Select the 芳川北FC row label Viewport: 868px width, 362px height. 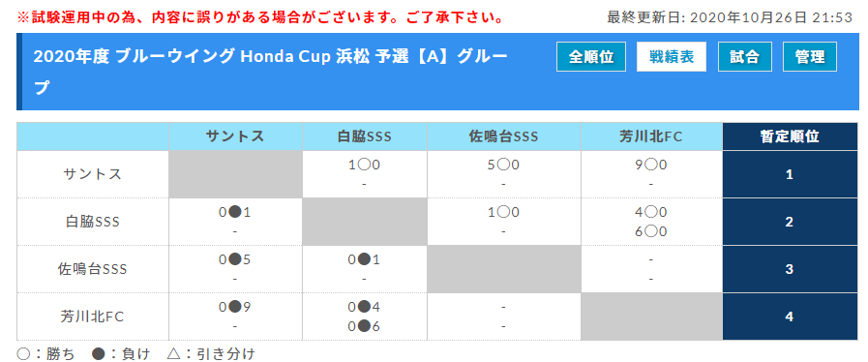click(93, 317)
